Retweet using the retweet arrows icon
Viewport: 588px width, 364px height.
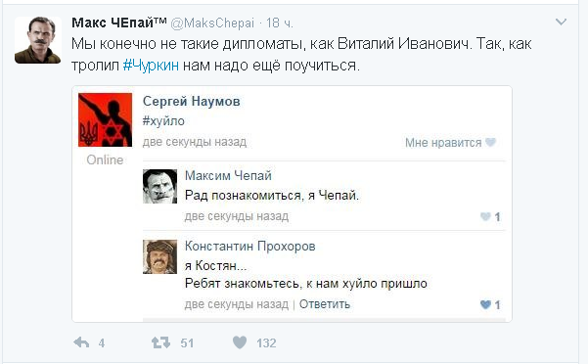tap(160, 342)
